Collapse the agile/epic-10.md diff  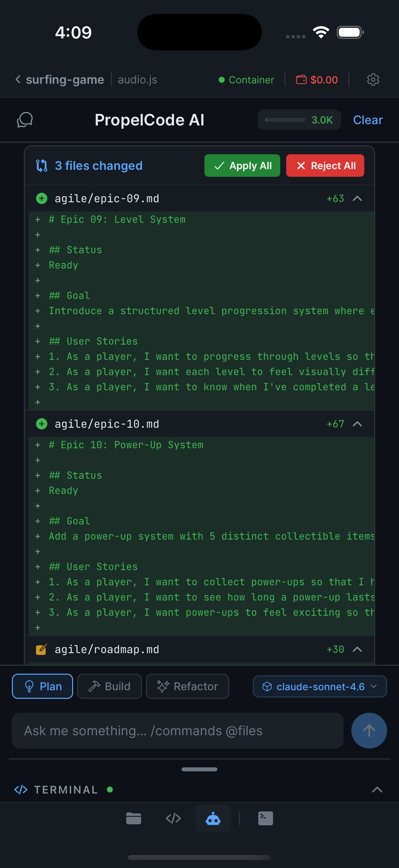[358, 424]
